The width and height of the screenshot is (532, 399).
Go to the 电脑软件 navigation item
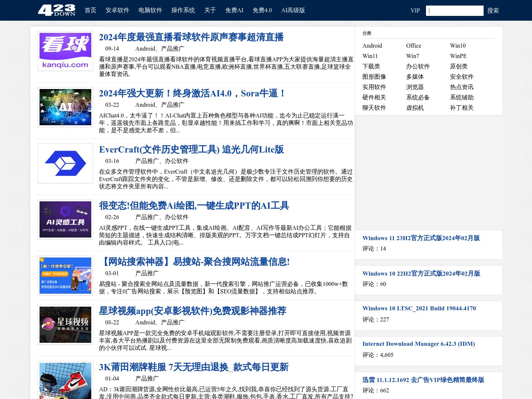pyautogui.click(x=150, y=10)
